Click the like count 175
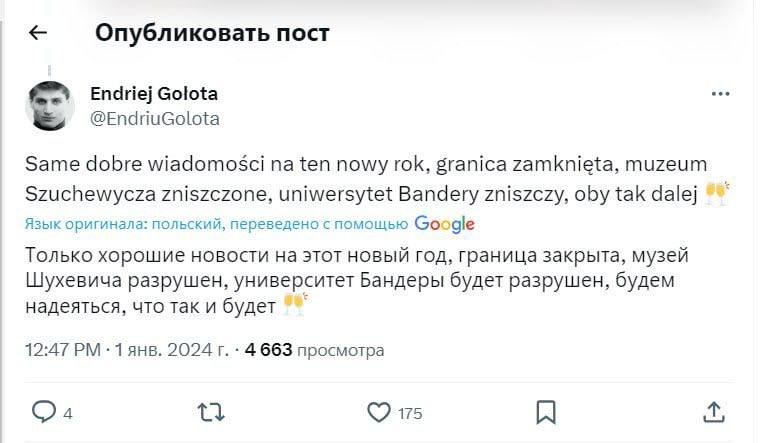Image resolution: width=768 pixels, height=443 pixels. [410, 414]
